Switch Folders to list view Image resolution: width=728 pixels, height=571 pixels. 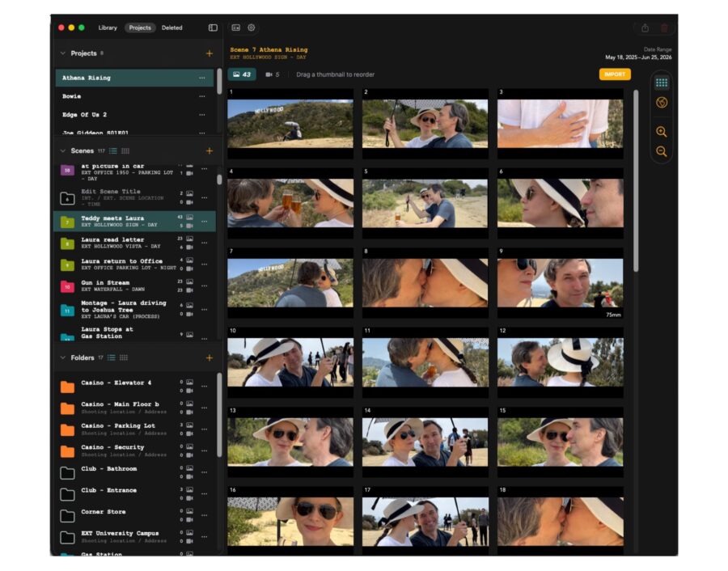112,358
